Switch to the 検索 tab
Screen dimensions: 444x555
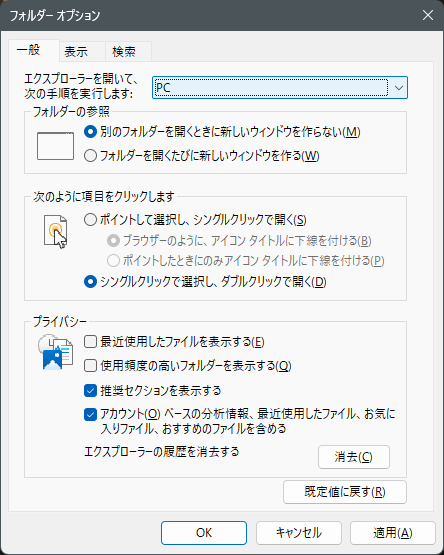click(x=124, y=52)
